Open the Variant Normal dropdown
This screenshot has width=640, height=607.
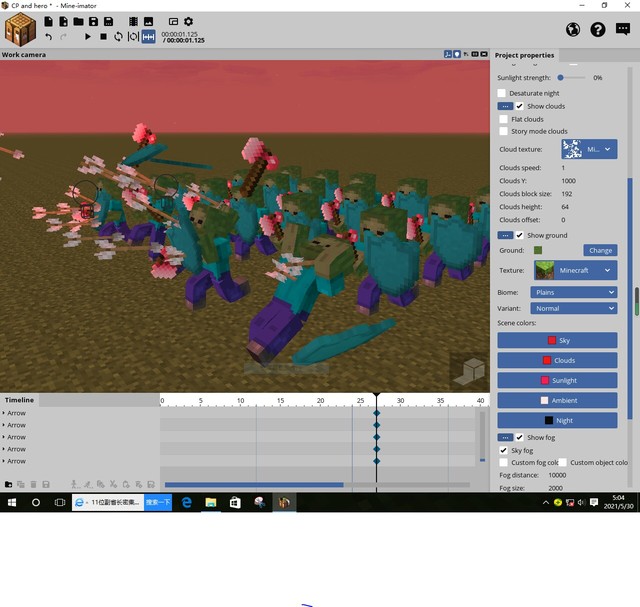pos(573,308)
